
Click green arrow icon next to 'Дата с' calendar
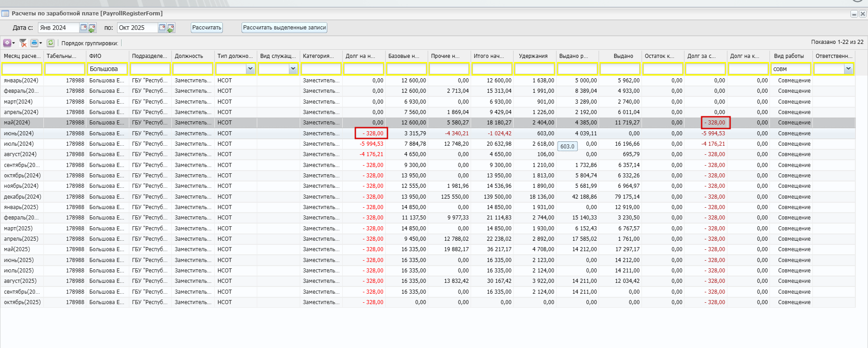click(92, 28)
